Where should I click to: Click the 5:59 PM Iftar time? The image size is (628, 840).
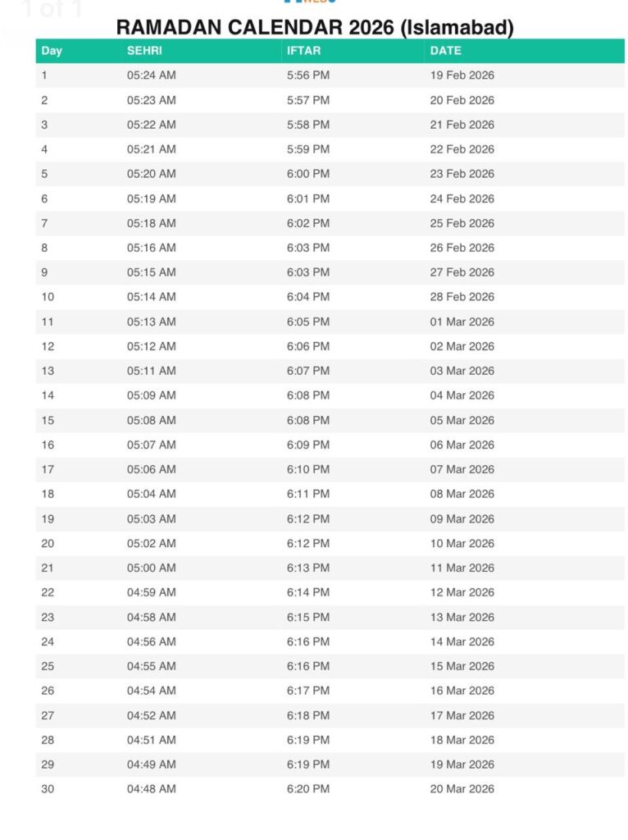(x=307, y=149)
